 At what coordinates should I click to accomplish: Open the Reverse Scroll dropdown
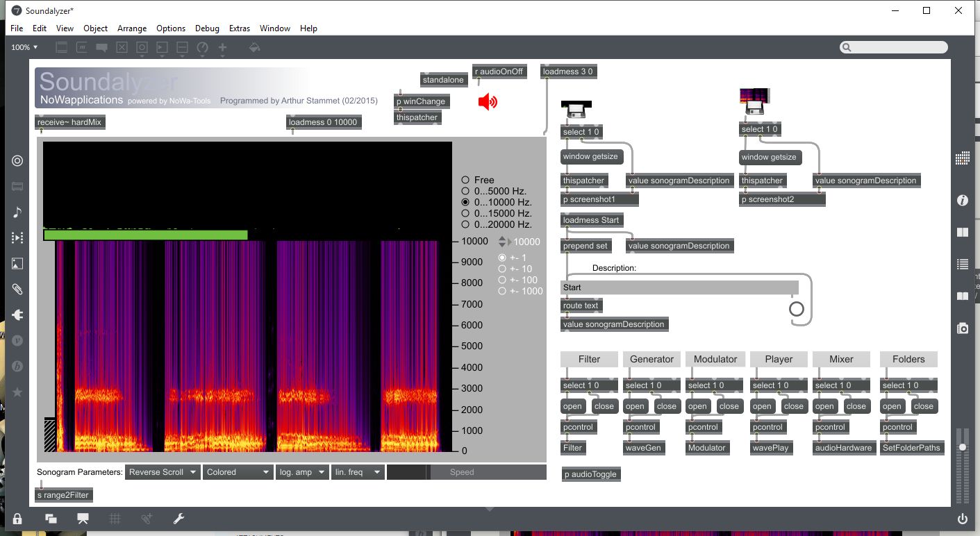pyautogui.click(x=163, y=472)
